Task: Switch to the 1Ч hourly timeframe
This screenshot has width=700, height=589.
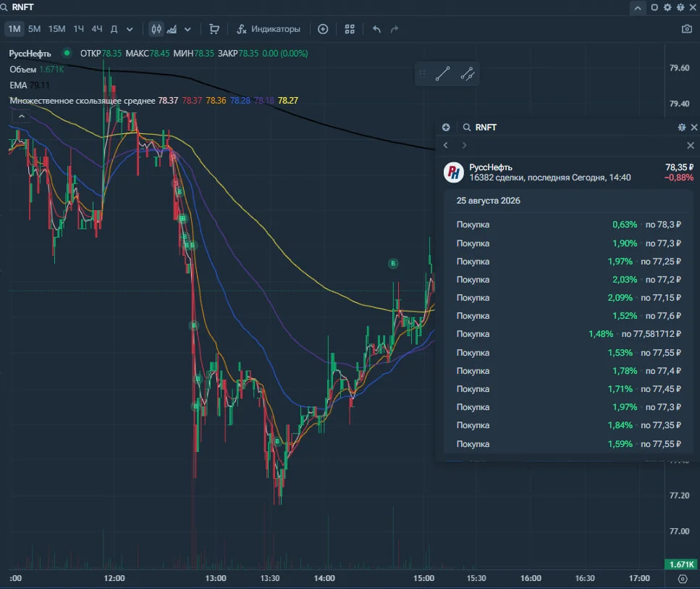Action: (79, 29)
